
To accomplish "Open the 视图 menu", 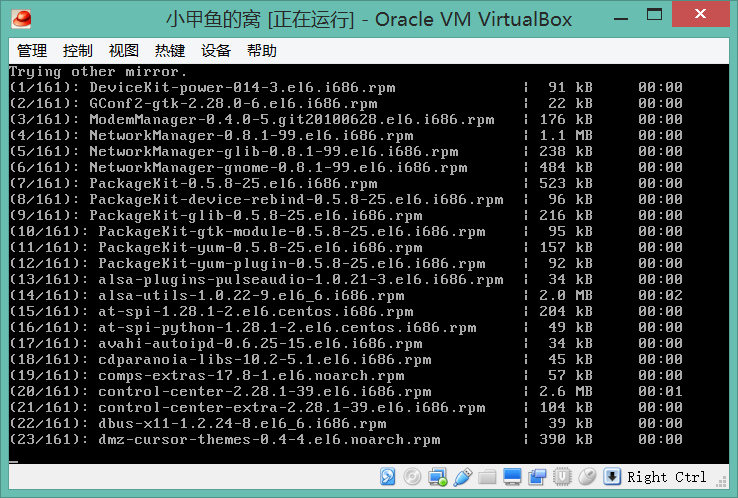I will (x=124, y=51).
